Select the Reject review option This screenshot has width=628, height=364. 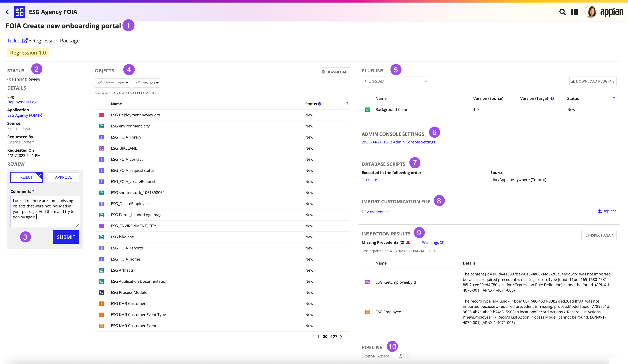coord(26,177)
